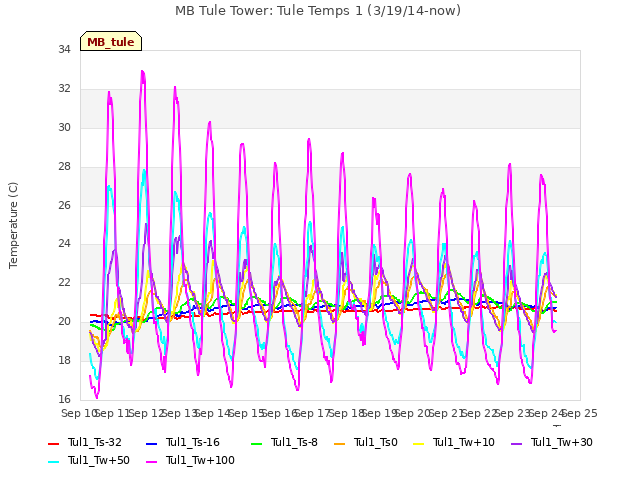Screen dimensions: 640x480
Task: Click the cyan Tul1_Tw+50 legend swatch
Action: pos(53,461)
